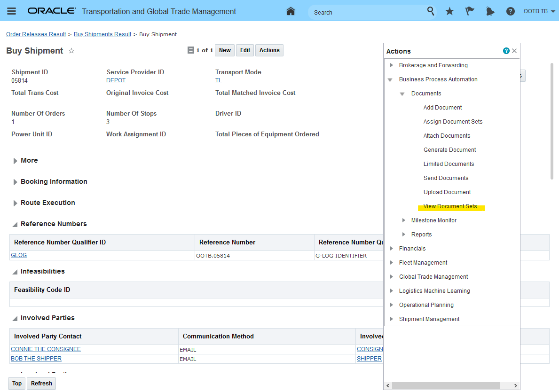559x392 pixels.
Task: Open Actions panel help icon
Action: pos(506,51)
